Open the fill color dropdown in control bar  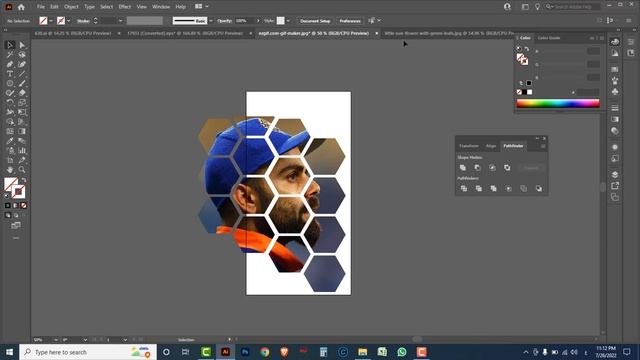(x=51, y=21)
